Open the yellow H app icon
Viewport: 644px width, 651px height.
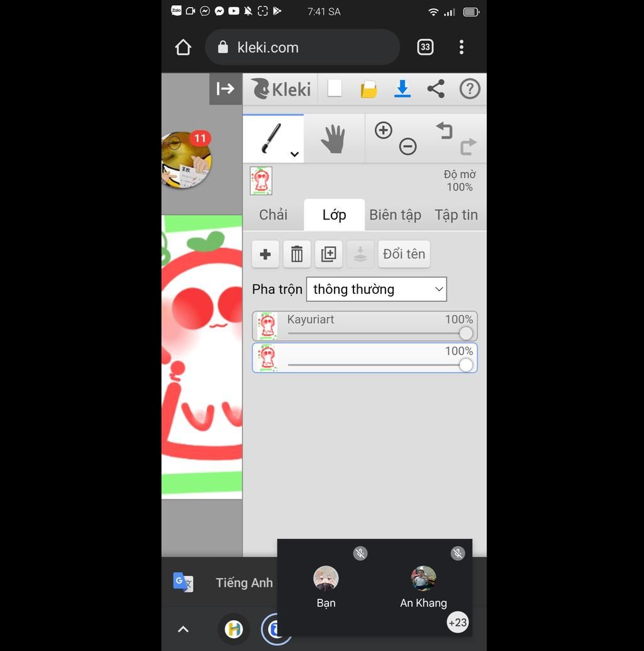[x=234, y=629]
